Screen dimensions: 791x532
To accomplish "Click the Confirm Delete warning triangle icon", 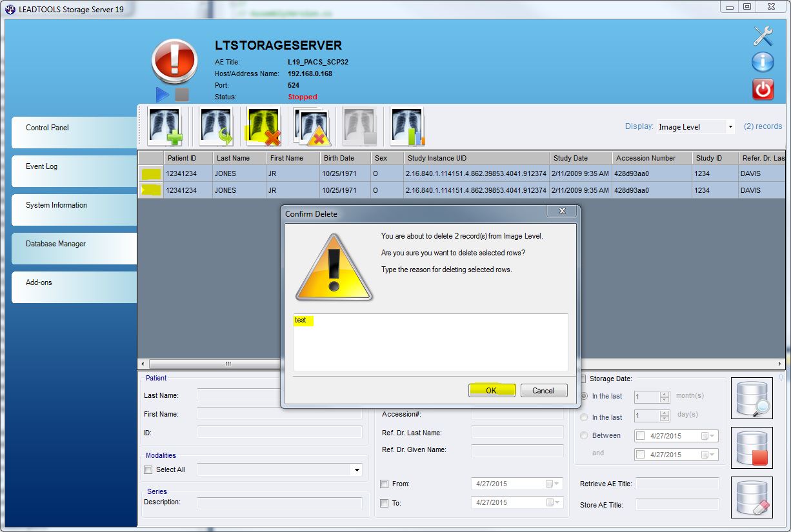I will pyautogui.click(x=334, y=266).
